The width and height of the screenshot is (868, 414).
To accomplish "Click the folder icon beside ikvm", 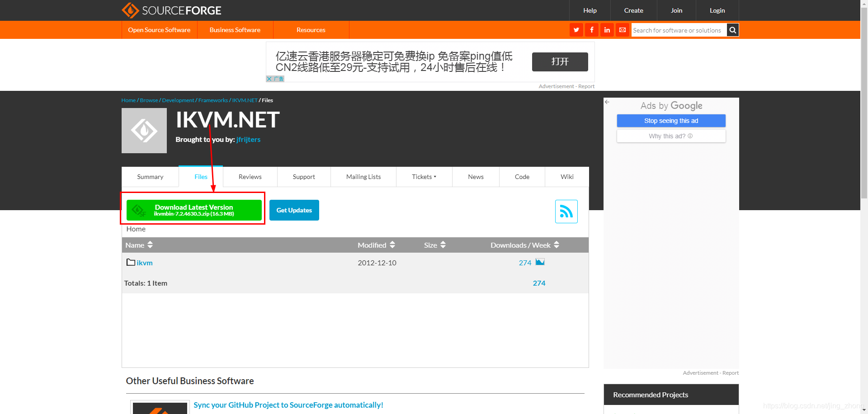I will pos(131,262).
